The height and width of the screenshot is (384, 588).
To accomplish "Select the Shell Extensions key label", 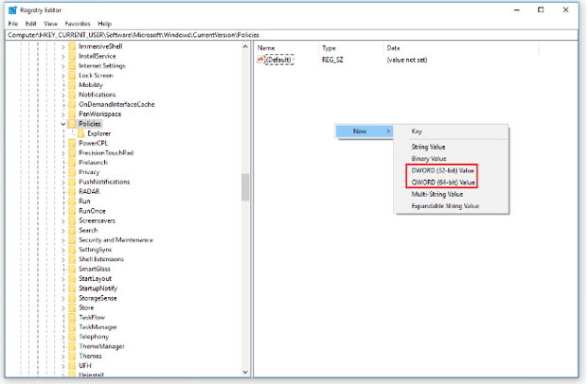I will (101, 259).
